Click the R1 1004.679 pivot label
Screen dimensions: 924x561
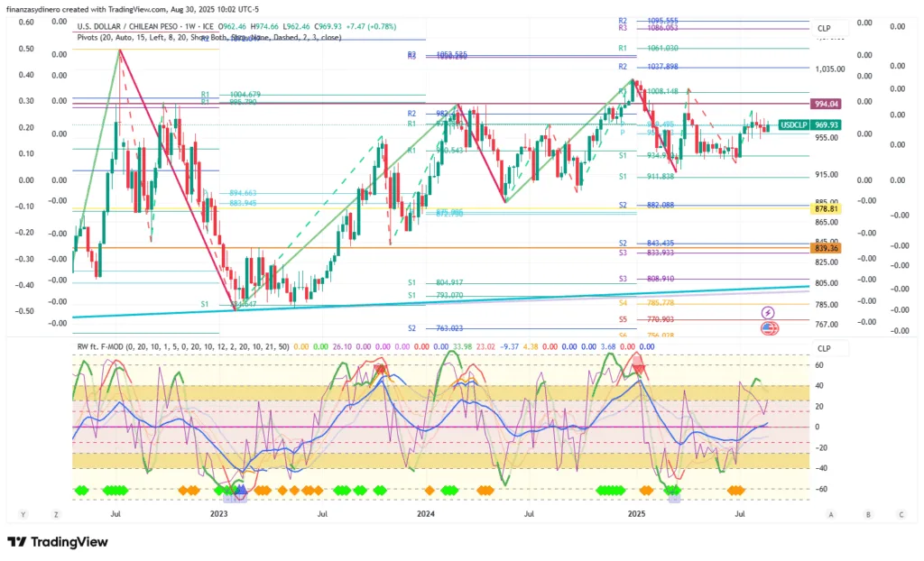coord(230,95)
